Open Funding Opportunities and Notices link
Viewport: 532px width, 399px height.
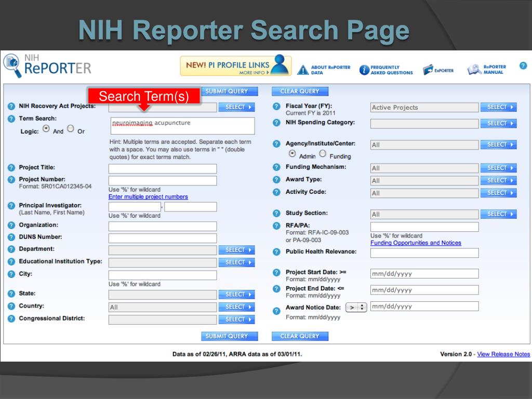click(x=416, y=243)
